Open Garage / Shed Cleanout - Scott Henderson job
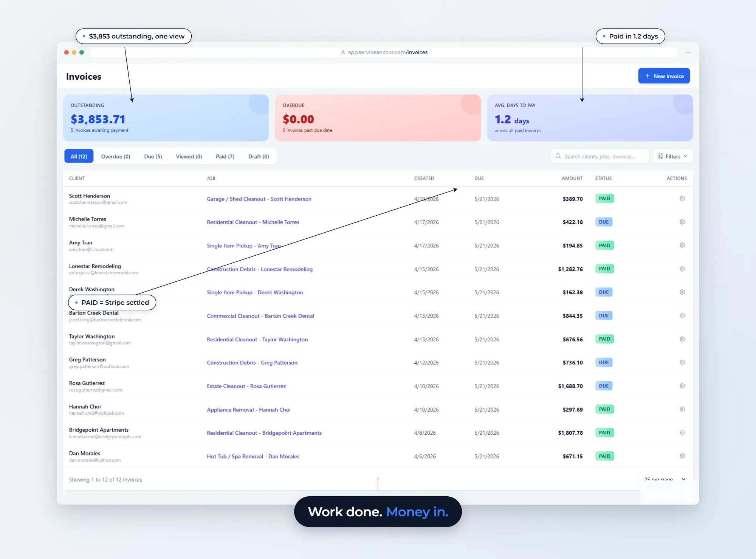The image size is (756, 559). point(259,199)
